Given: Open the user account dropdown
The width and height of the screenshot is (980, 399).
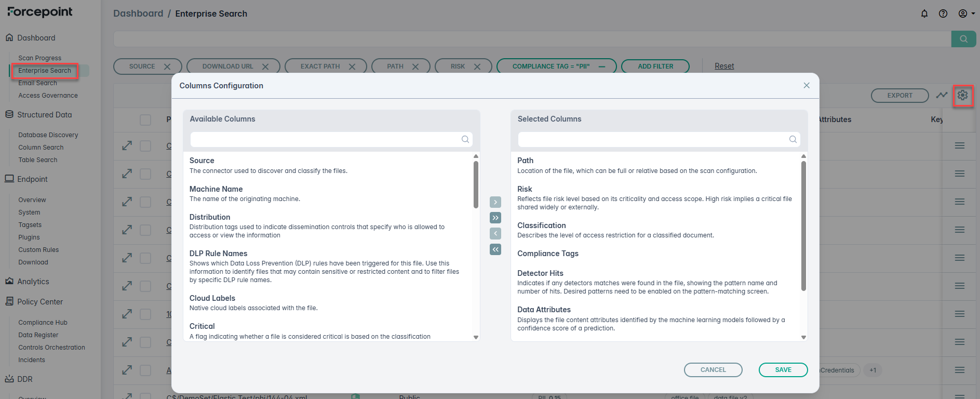Looking at the screenshot, I should tap(966, 14).
